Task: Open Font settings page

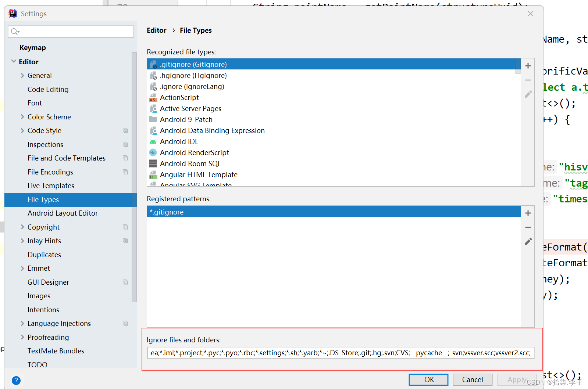Action: pos(35,103)
